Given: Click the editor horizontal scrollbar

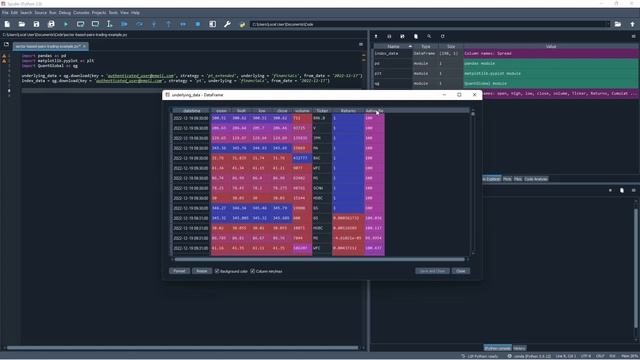Looking at the screenshot, I should (x=182, y=348).
